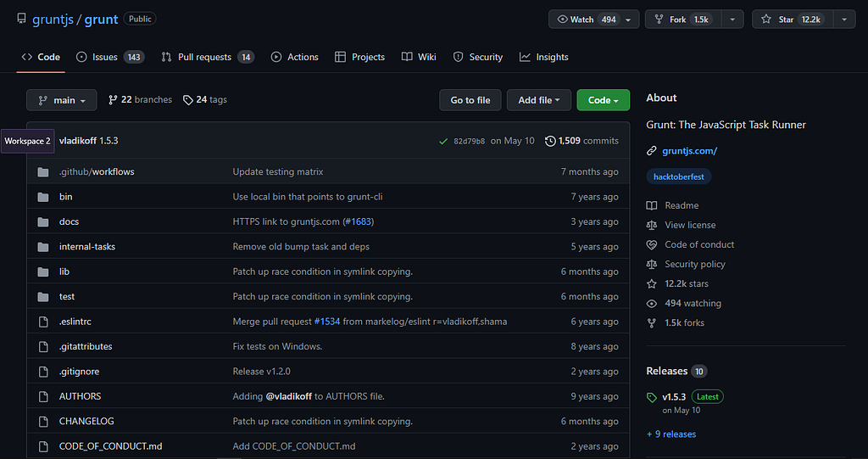The image size is (868, 459).
Task: Open the Projects tab
Action: tap(359, 57)
